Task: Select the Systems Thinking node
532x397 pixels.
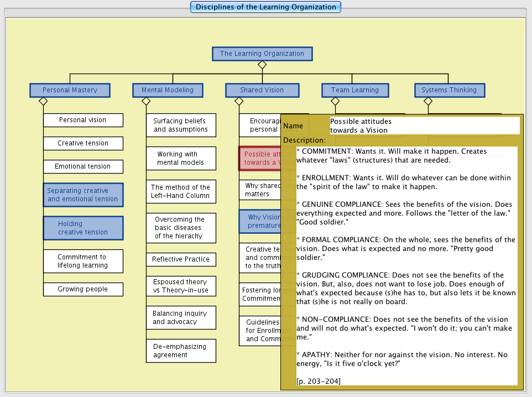Action: [x=448, y=90]
